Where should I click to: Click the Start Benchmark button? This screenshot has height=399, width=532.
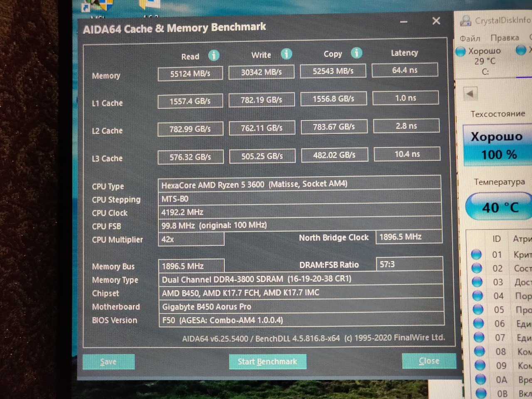click(268, 362)
